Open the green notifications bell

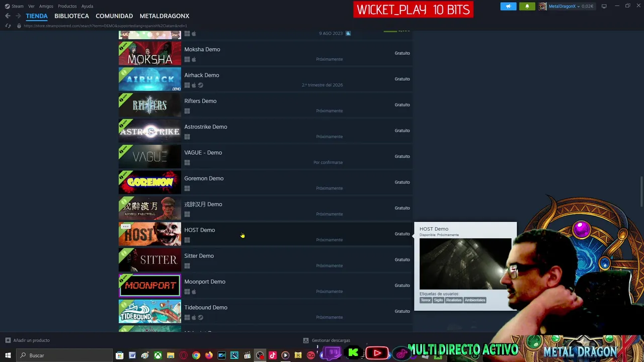coord(527,6)
